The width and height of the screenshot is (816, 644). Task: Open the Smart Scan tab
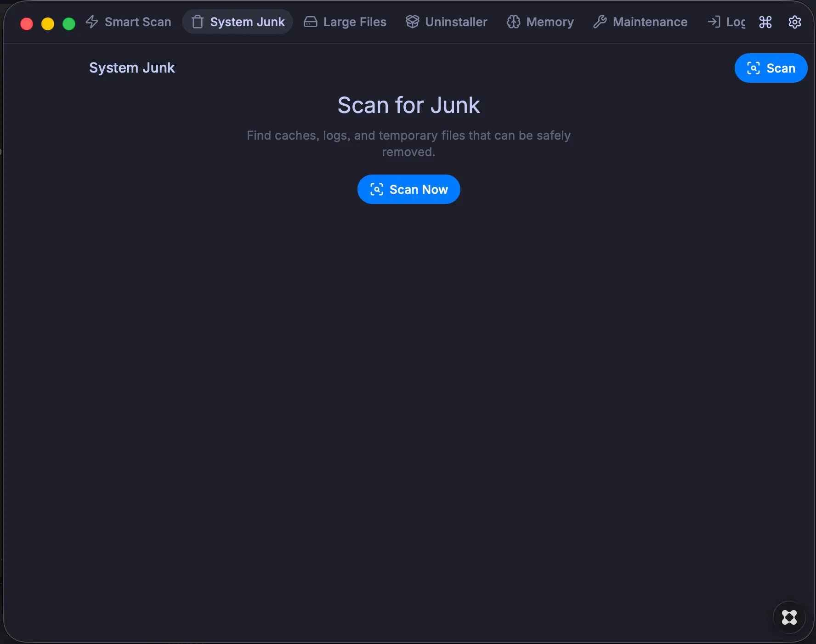point(129,22)
